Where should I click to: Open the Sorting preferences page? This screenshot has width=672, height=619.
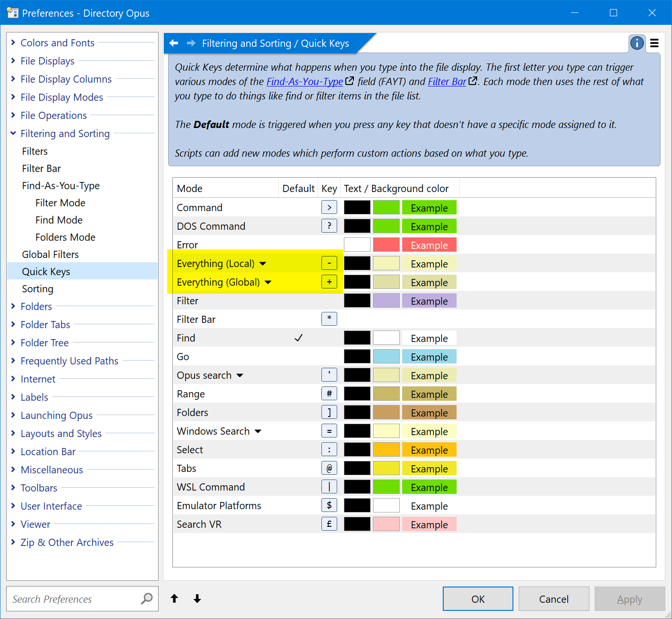click(38, 289)
